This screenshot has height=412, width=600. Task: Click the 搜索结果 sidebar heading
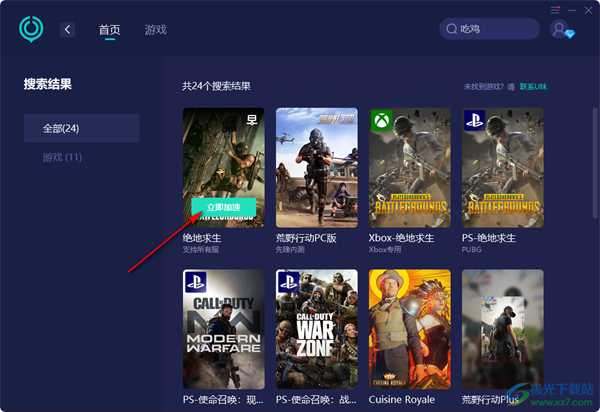click(48, 84)
